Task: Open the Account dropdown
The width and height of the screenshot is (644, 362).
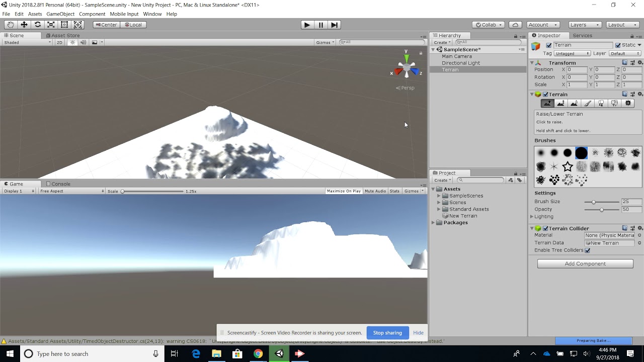Action: coord(543,25)
